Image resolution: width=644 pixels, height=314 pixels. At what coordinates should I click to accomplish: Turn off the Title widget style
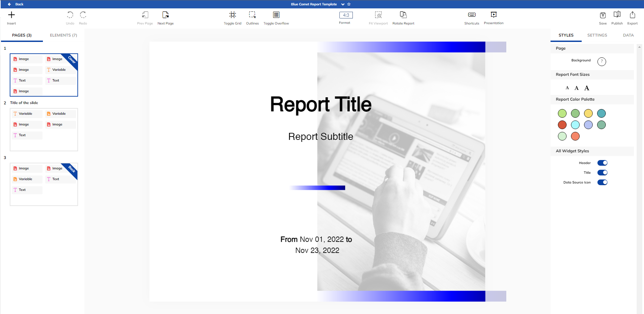(602, 172)
